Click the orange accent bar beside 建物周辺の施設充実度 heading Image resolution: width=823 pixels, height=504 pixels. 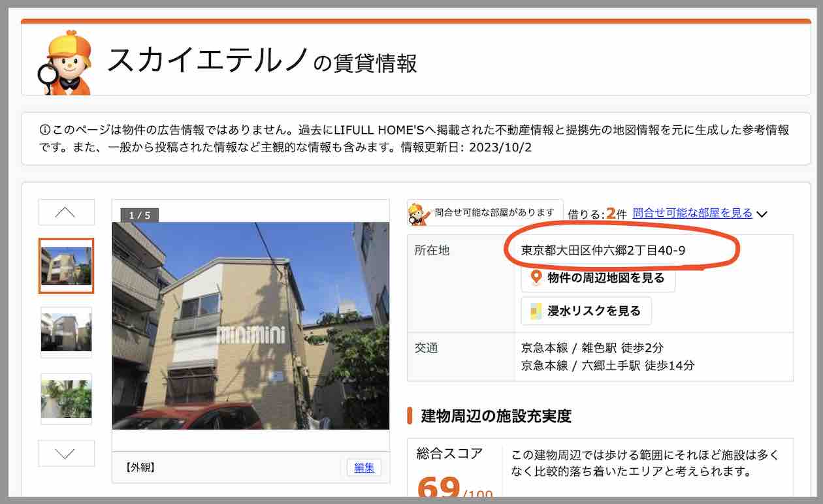pos(410,416)
